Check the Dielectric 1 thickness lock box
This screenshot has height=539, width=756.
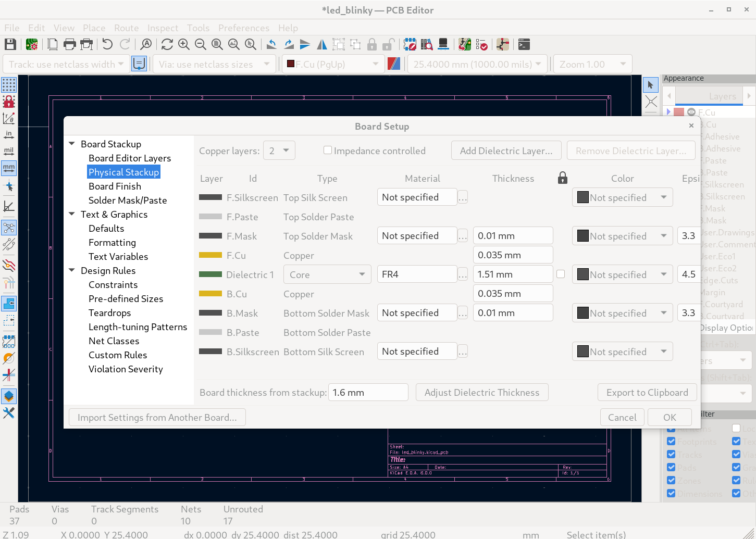[x=561, y=274]
